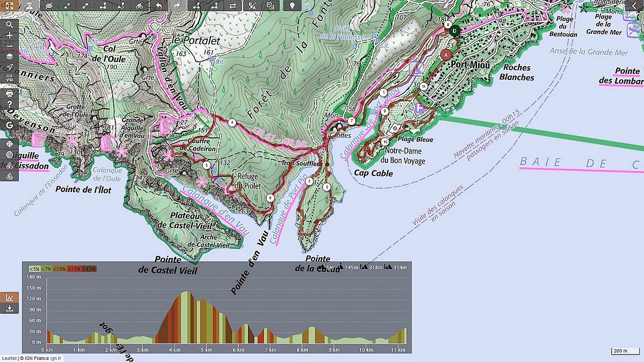The height and width of the screenshot is (362, 644).
Task: Click the 200 m scale bar
Action: point(625,351)
